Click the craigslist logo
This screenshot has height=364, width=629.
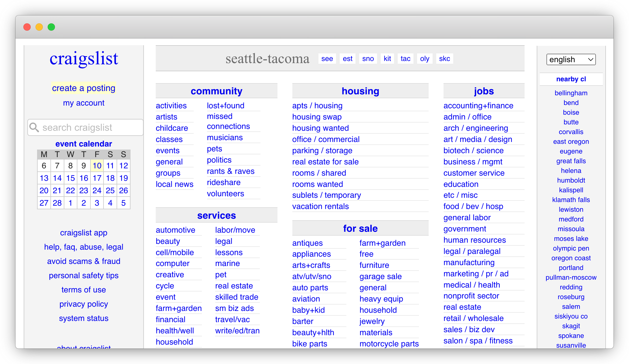point(84,59)
